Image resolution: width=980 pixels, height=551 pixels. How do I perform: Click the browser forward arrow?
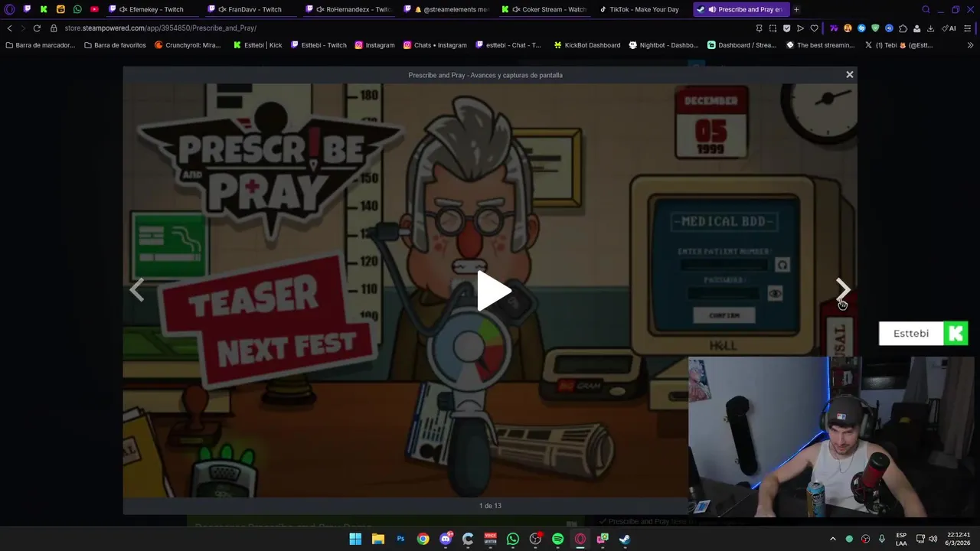[22, 28]
